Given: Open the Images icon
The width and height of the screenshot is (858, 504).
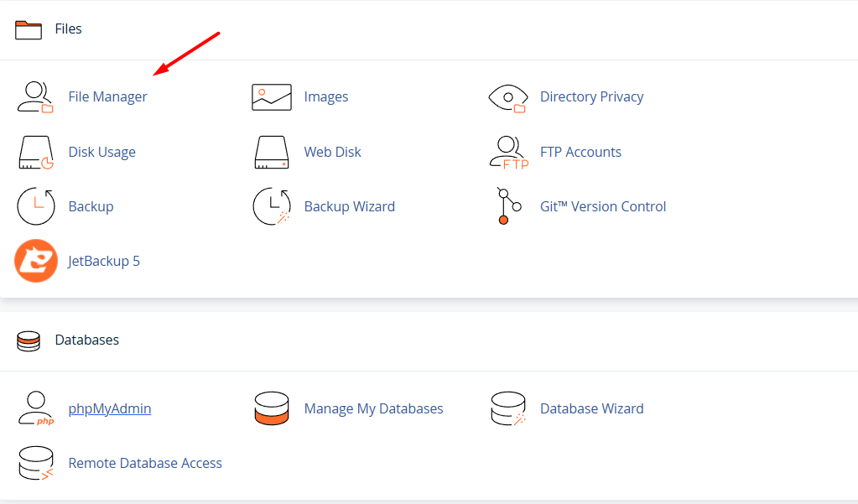Looking at the screenshot, I should (272, 97).
